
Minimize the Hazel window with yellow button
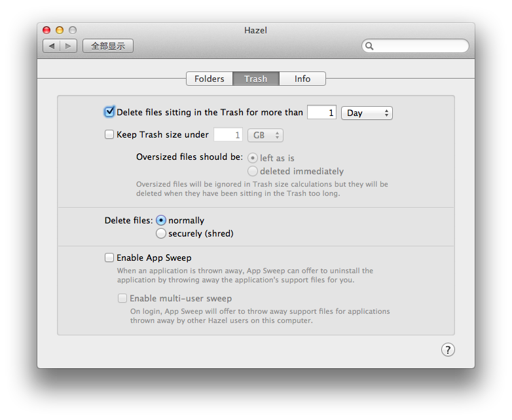(60, 30)
